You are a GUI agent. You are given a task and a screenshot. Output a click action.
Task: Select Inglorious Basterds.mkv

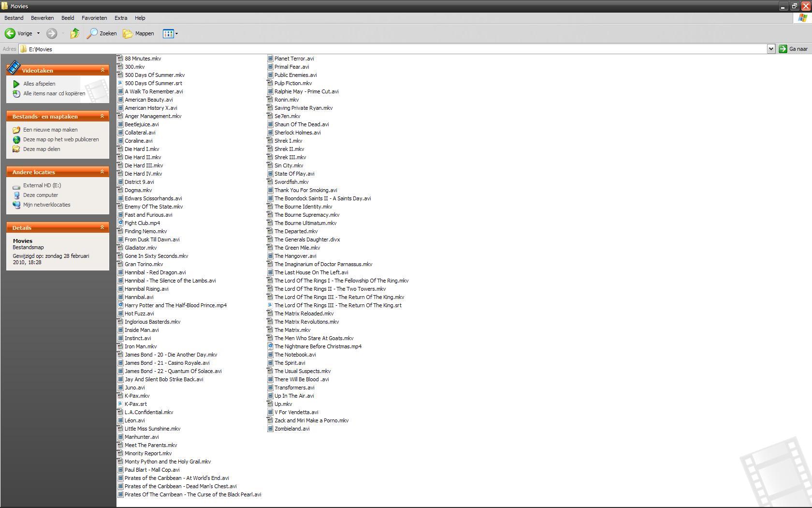[152, 322]
